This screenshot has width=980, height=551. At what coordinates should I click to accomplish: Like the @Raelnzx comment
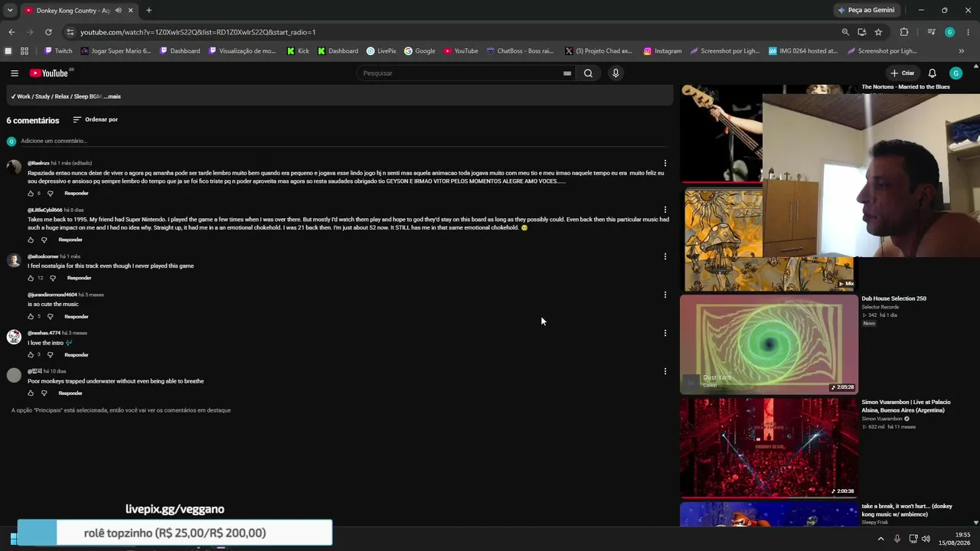tap(31, 194)
